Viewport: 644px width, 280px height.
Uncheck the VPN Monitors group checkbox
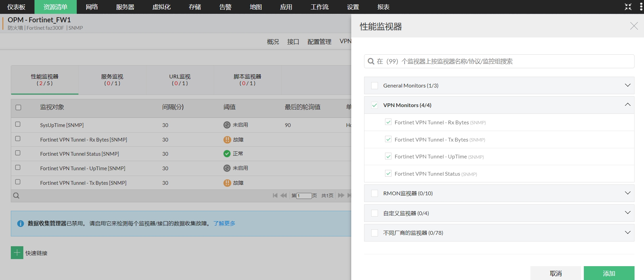pyautogui.click(x=375, y=105)
